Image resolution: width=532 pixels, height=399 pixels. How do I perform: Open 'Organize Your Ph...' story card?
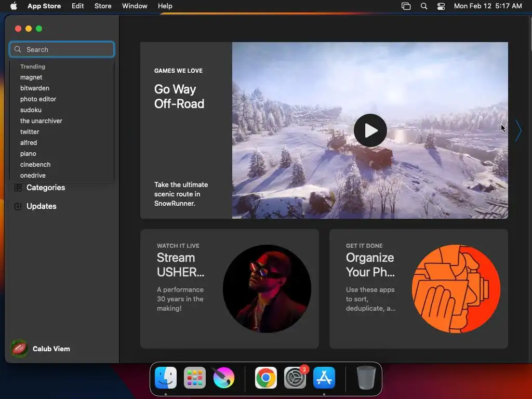click(x=418, y=289)
